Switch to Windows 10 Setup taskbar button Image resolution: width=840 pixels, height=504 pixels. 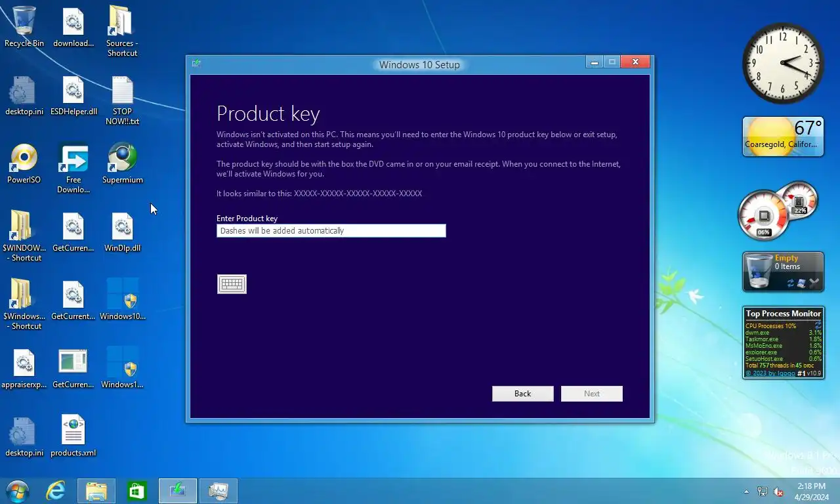coord(178,491)
